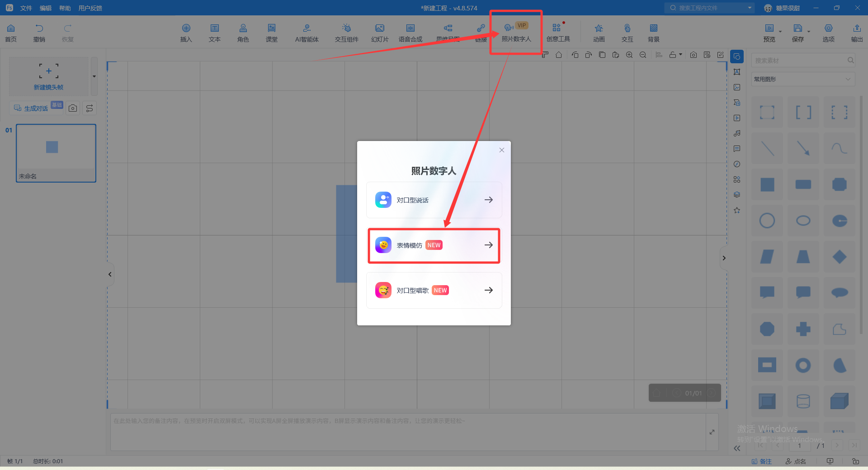The height and width of the screenshot is (470, 868).
Task: Select the 表情模仿 option in the dialog
Action: pos(434,245)
